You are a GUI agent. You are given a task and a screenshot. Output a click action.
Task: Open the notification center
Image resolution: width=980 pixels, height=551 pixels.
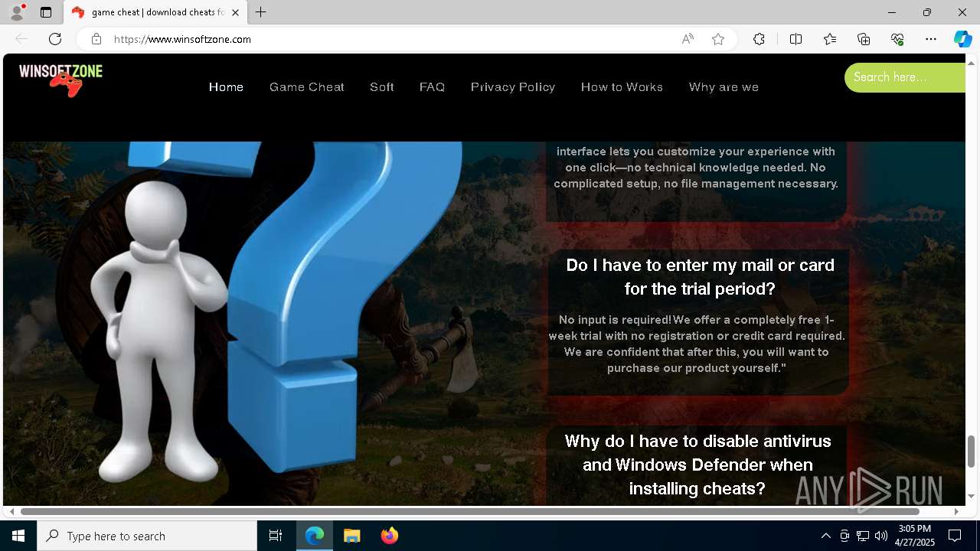pos(955,536)
